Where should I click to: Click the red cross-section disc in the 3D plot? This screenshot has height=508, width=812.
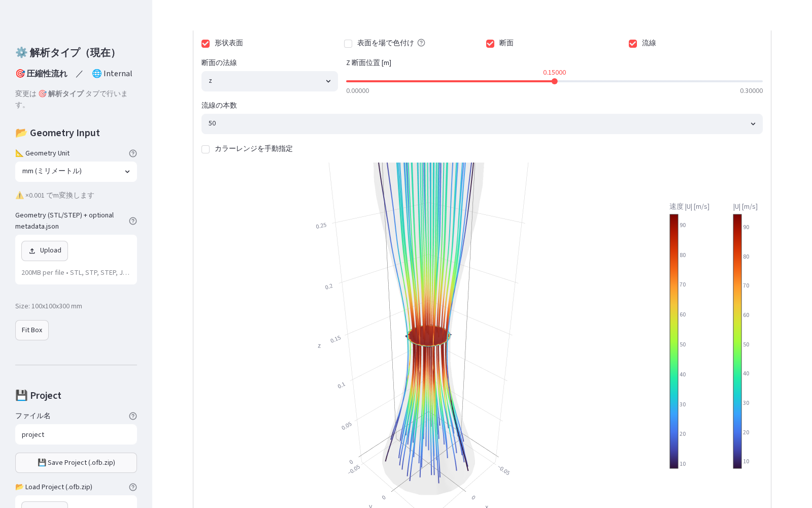[x=428, y=336]
